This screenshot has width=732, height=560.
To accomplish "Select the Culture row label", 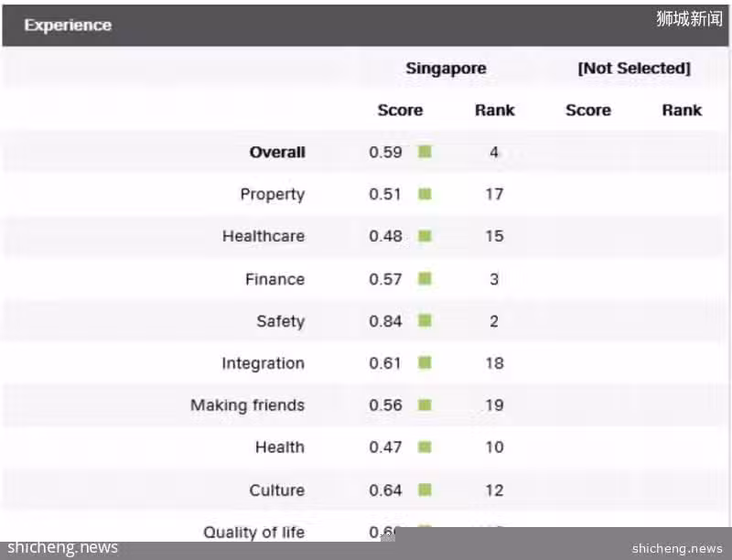I will pos(277,490).
